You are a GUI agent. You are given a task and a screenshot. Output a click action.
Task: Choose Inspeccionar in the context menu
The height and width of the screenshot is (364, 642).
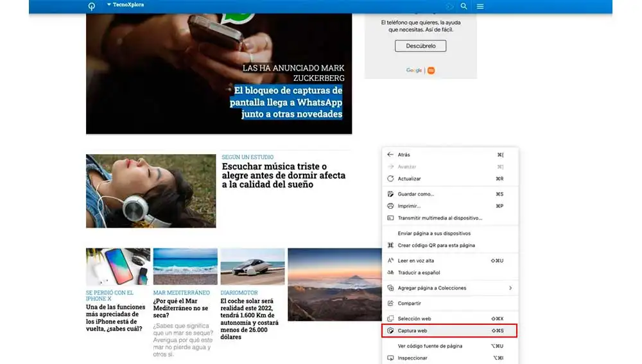(x=450, y=358)
